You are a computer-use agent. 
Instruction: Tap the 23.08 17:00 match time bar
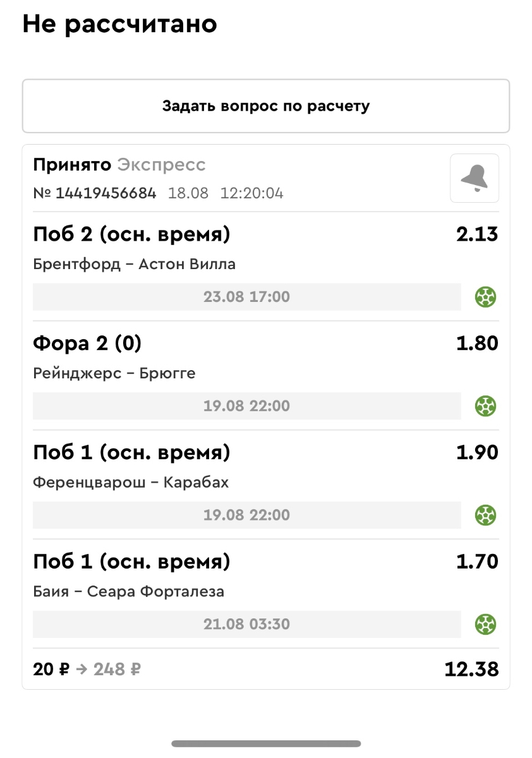(246, 296)
